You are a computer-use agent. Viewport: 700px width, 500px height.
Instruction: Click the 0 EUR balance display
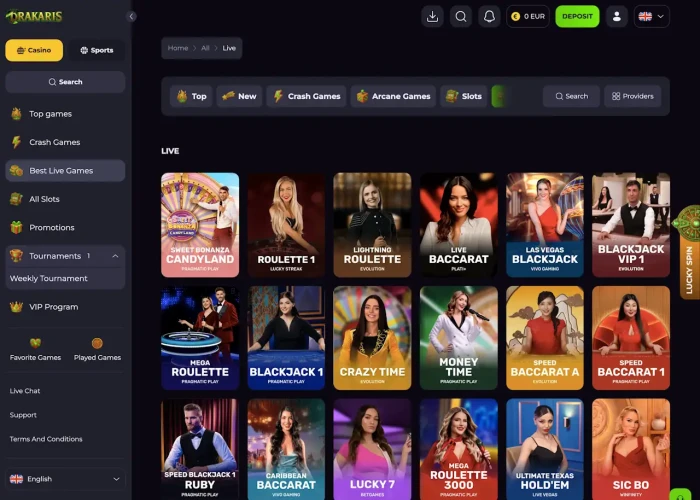click(x=528, y=17)
